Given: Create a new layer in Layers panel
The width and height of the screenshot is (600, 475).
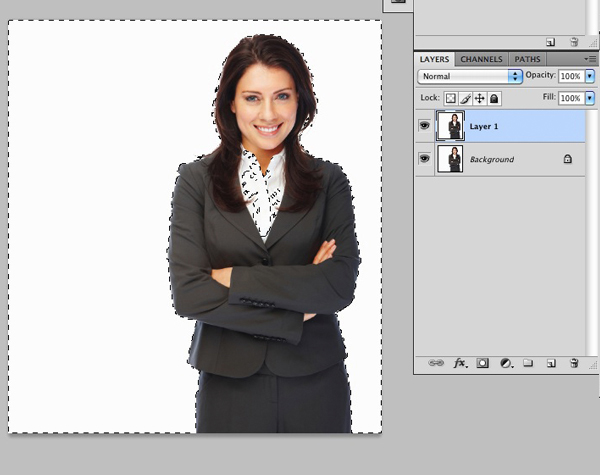Looking at the screenshot, I should pos(551,364).
